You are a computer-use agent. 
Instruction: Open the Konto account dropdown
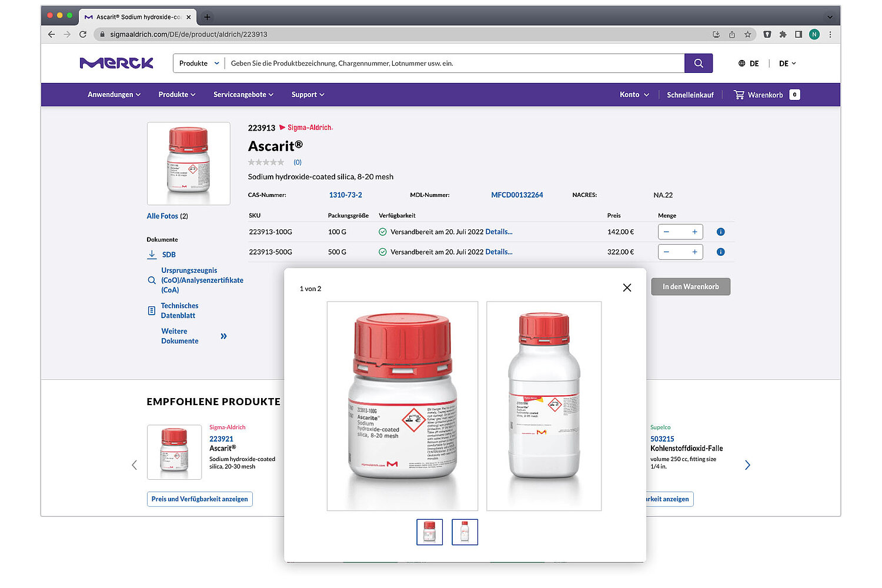(x=634, y=95)
